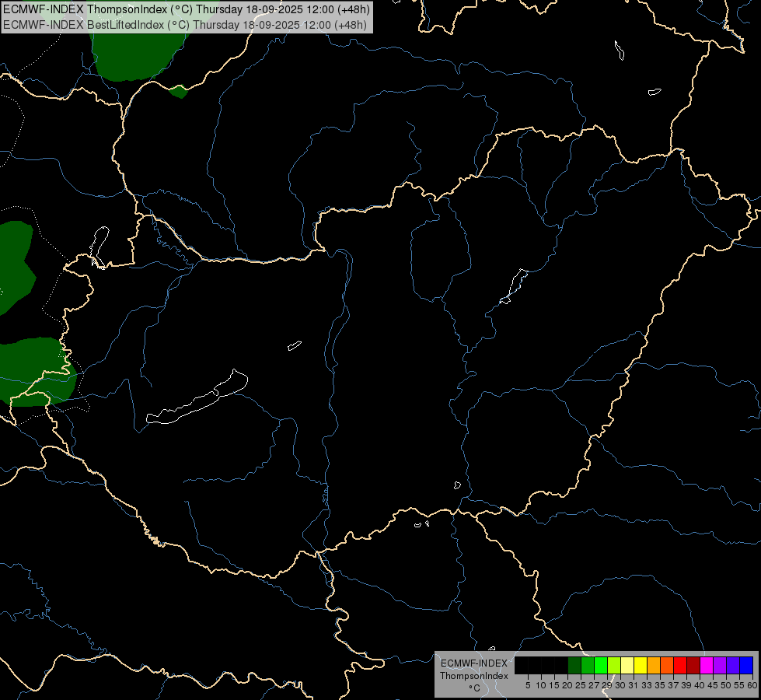This screenshot has height=700, width=761.
Task: Click the large elongated lake outline
Action: [197, 397]
